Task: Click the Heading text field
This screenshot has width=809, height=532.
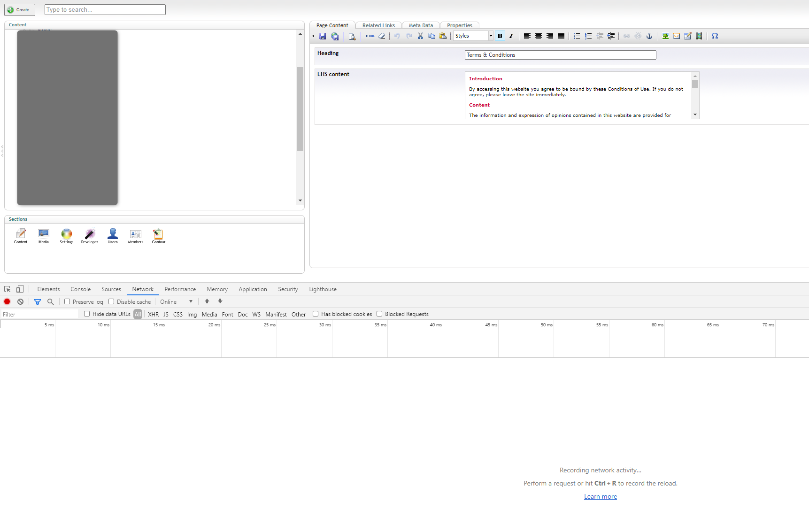Action: click(x=560, y=55)
